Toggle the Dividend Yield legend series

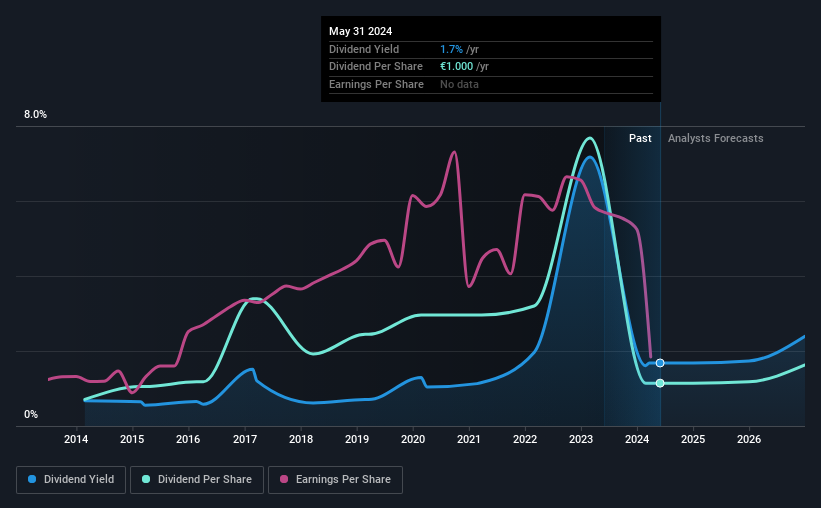71,480
